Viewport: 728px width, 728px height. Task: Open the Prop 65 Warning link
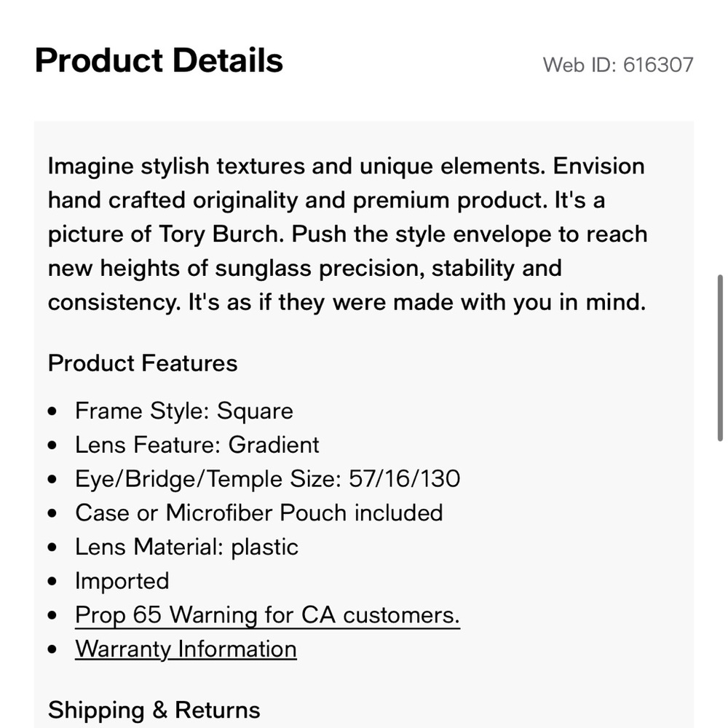pos(267,615)
